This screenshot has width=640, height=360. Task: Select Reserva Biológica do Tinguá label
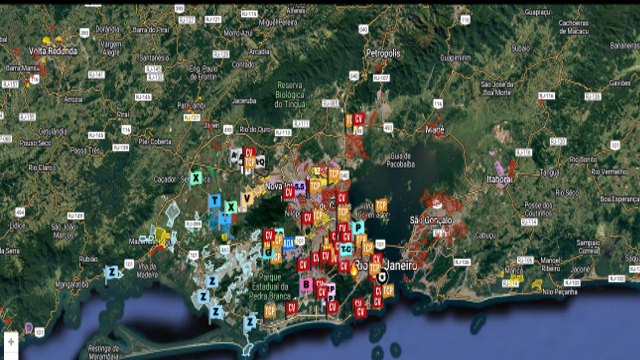tap(289, 95)
